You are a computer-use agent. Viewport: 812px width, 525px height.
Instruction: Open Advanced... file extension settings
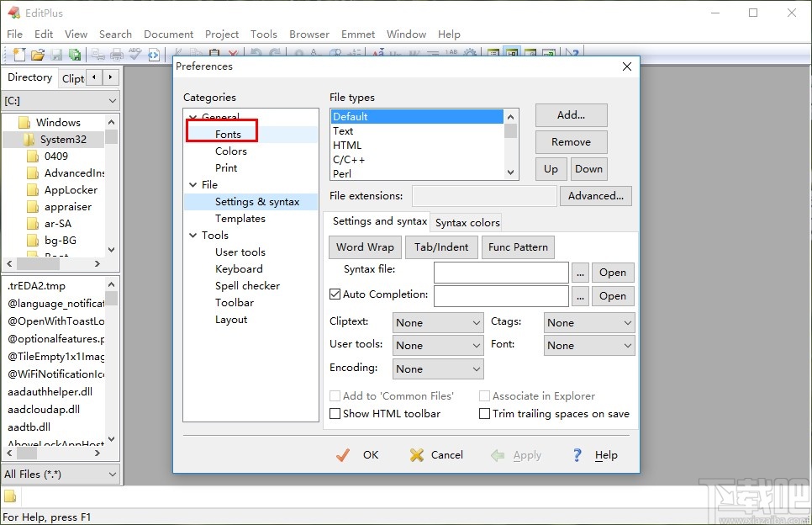(595, 196)
